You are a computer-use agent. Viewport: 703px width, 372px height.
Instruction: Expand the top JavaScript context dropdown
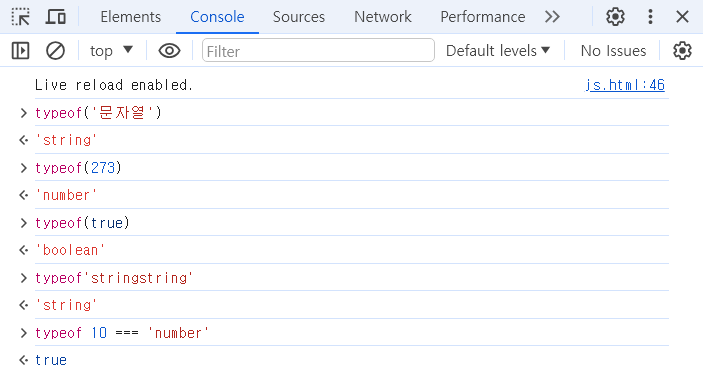pos(112,51)
